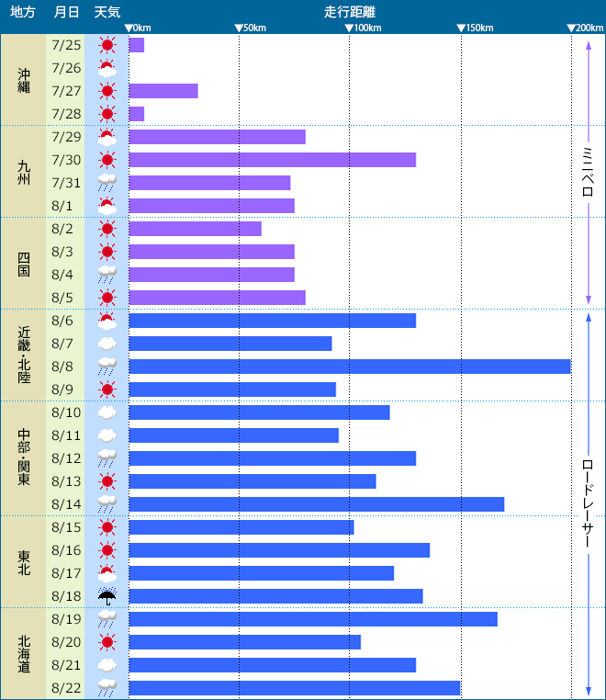
Task: Click the 50km scale marker
Action: (251, 28)
